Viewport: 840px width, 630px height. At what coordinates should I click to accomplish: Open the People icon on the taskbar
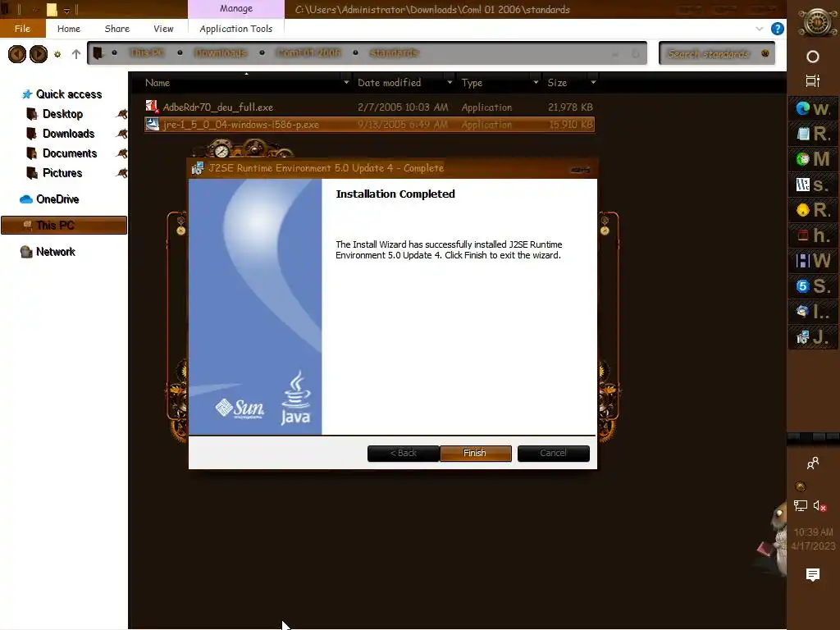(x=813, y=463)
